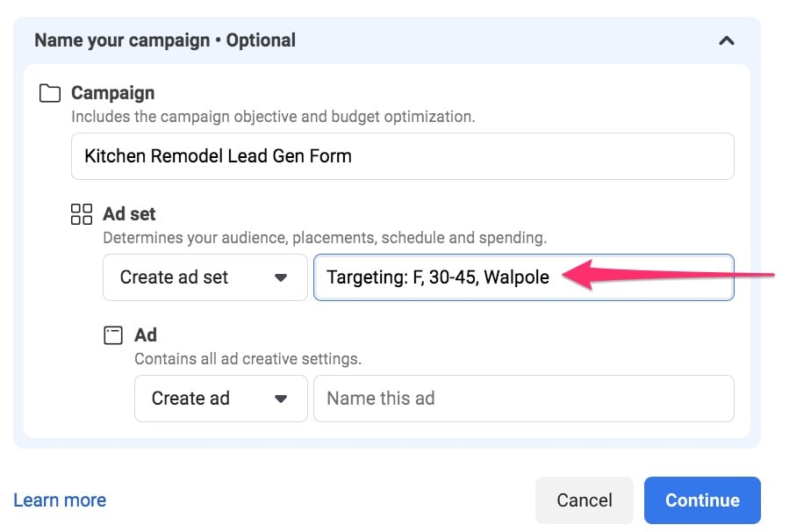
Task: Open the Create ad selector
Action: pos(220,398)
